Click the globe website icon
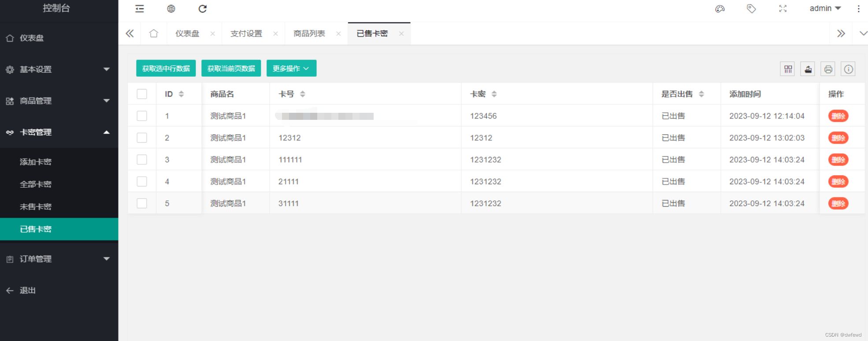This screenshot has height=341, width=868. point(171,9)
